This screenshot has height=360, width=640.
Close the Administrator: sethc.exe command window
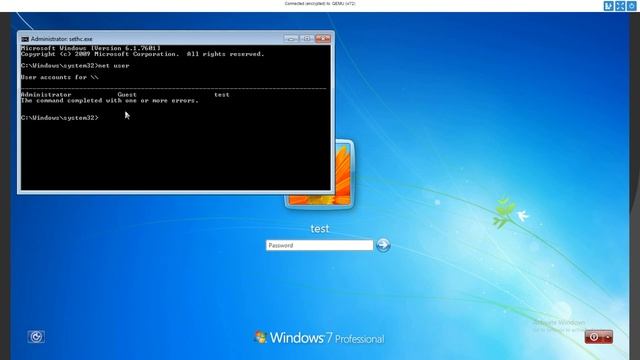(x=322, y=38)
